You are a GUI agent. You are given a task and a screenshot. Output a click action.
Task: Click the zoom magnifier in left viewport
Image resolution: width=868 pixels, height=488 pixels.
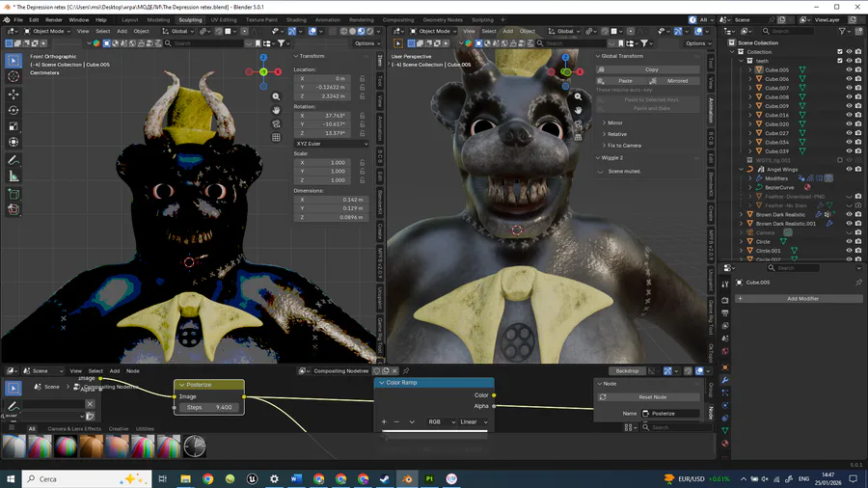[276, 96]
